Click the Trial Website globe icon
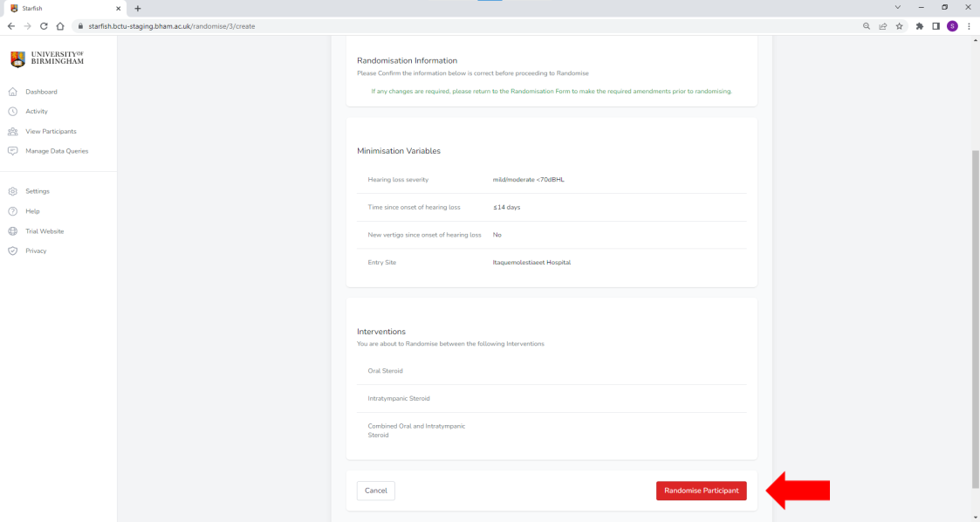This screenshot has width=980, height=522. (x=12, y=231)
